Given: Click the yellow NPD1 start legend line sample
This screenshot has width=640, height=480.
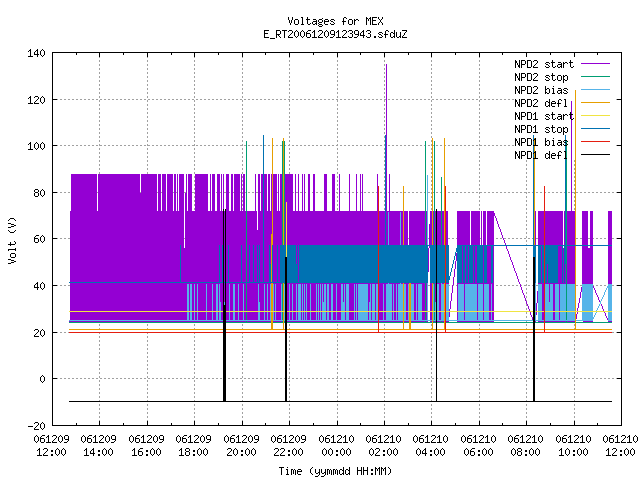Looking at the screenshot, I should 596,116.
